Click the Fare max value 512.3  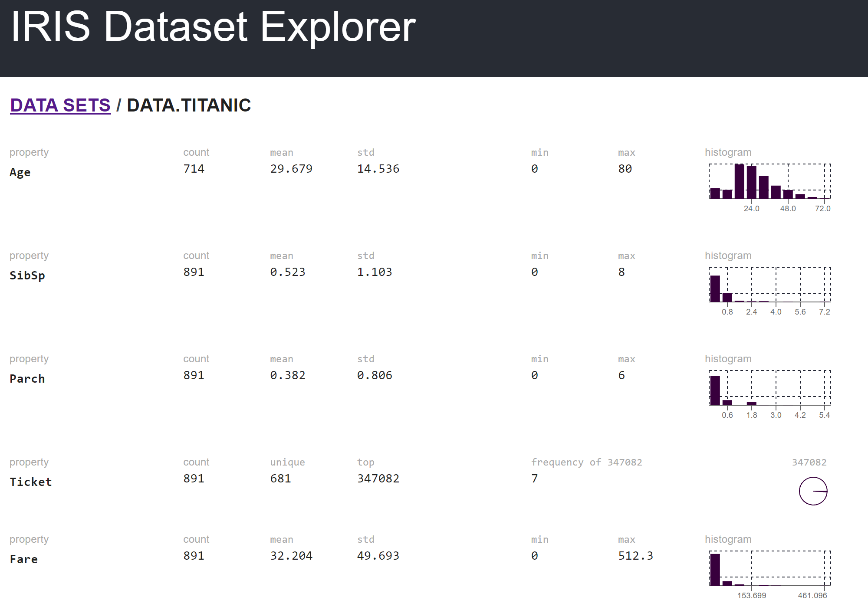635,556
